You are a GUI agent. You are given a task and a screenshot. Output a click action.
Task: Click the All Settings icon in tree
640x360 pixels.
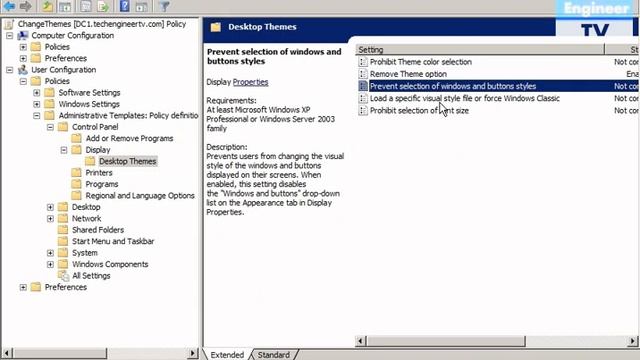(63, 276)
